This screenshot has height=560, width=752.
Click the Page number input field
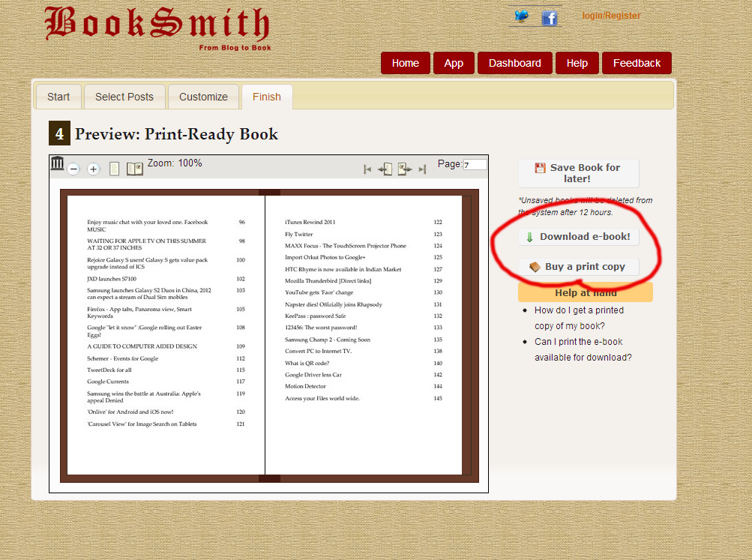pos(475,165)
